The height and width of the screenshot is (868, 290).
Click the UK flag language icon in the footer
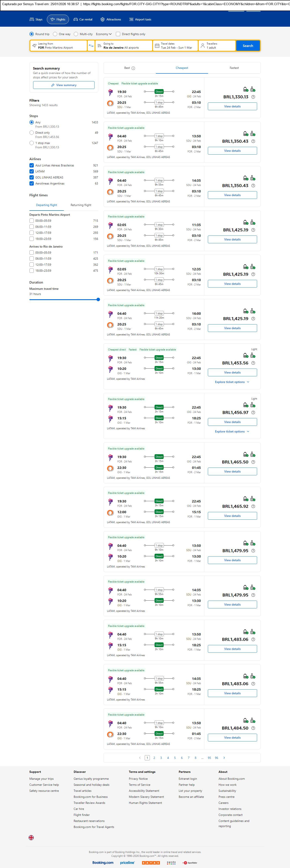point(31,837)
